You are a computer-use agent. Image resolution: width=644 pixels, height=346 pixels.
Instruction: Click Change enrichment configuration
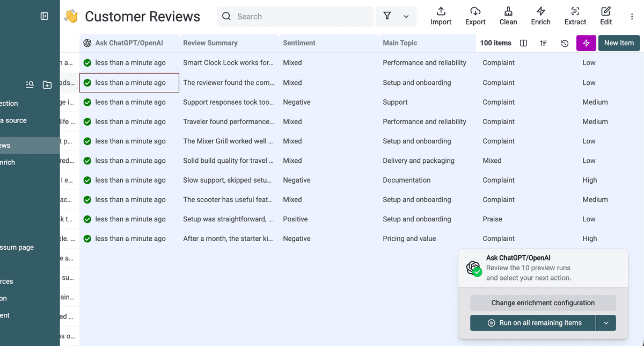[543, 302]
